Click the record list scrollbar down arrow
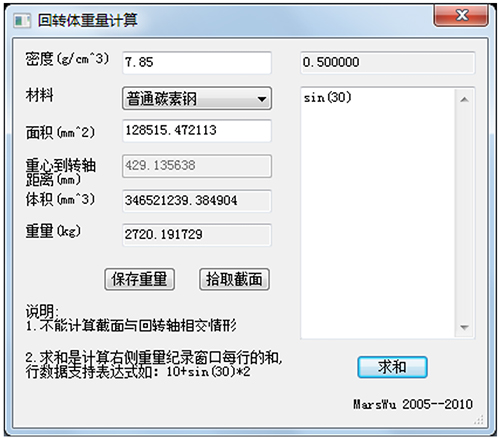This screenshot has height=438, width=500. point(465,327)
